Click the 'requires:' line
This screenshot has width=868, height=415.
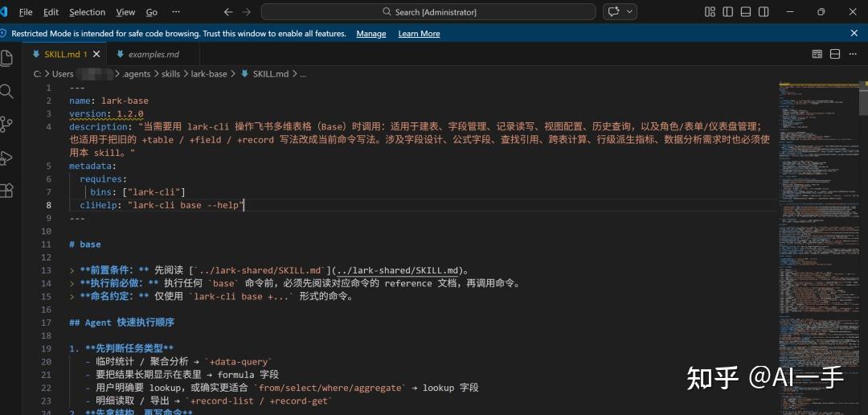pyautogui.click(x=104, y=179)
